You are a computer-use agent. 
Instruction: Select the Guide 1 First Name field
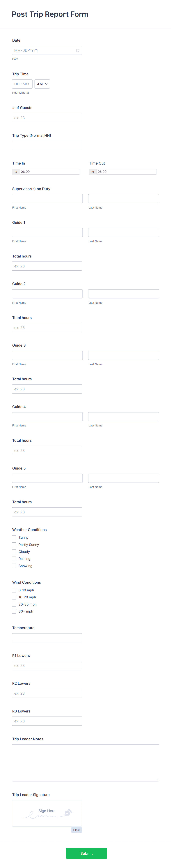click(x=47, y=232)
